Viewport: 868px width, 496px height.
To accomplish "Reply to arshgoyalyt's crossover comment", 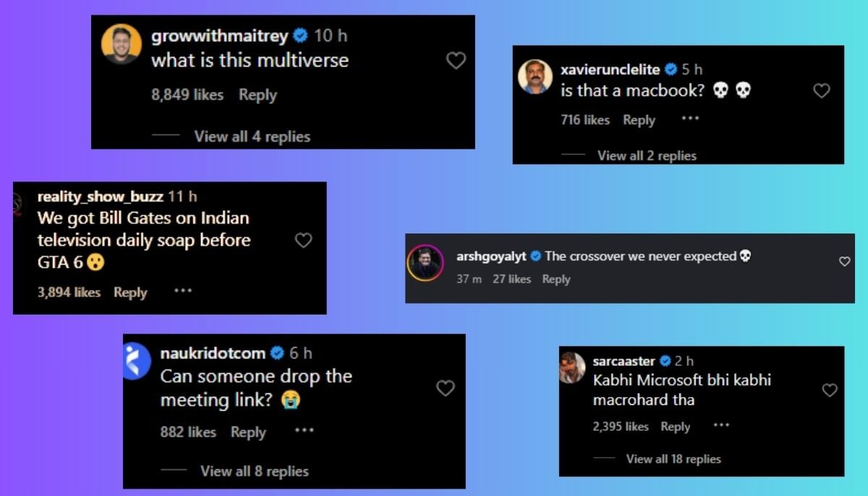I will pos(556,279).
